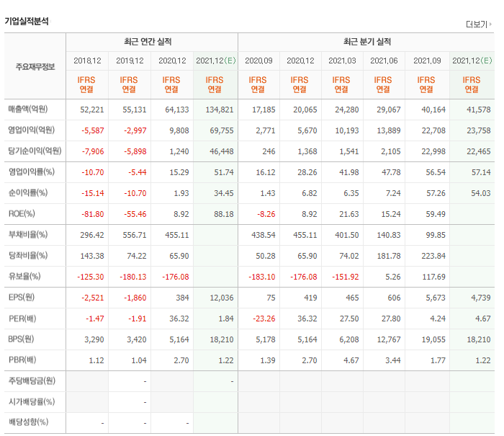Click the 주요재무정보 header cell
This screenshot has height=436, width=504.
point(35,67)
